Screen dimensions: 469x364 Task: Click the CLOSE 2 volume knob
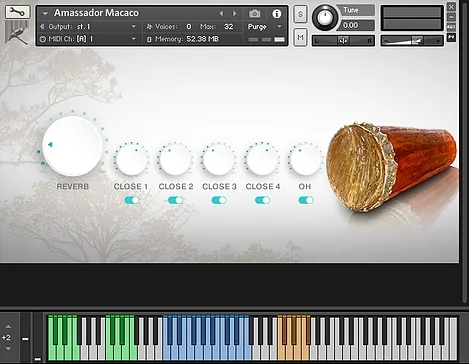click(x=175, y=160)
